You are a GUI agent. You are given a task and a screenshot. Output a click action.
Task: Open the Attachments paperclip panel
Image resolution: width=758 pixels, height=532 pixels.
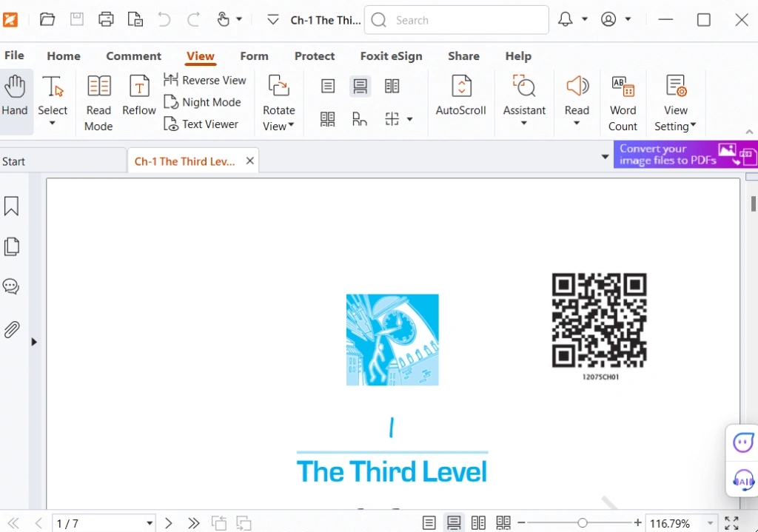[12, 329]
